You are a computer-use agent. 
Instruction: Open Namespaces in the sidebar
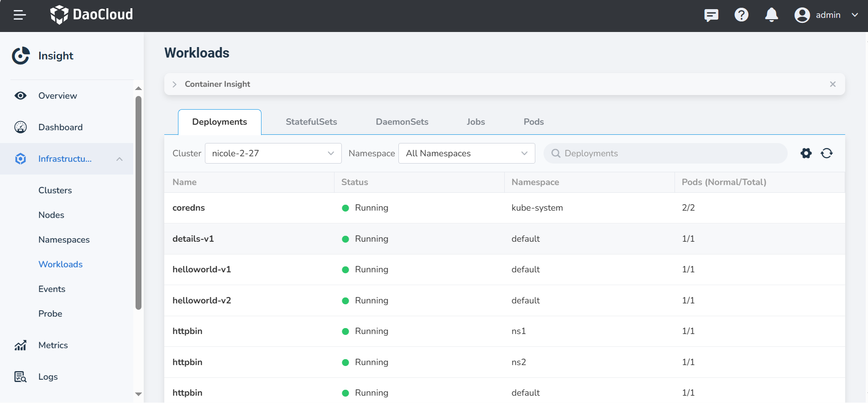[64, 239]
